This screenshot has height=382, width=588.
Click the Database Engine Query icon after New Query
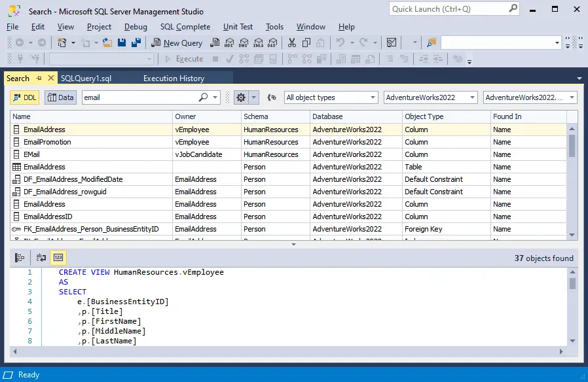[215, 43]
